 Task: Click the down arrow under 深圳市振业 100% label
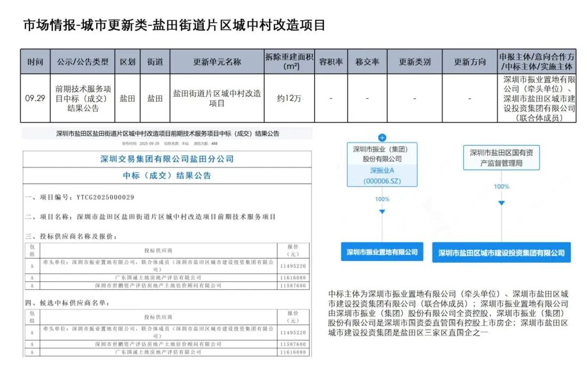382,211
